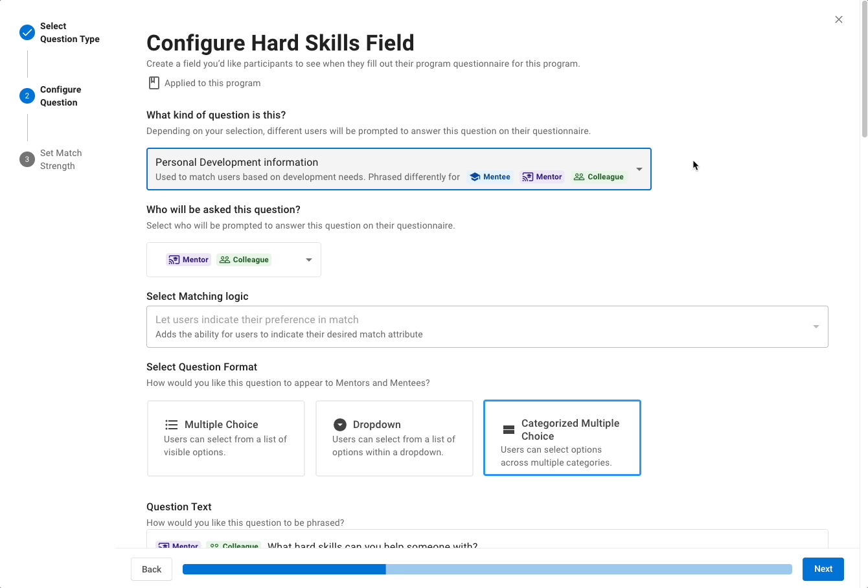This screenshot has height=588, width=868.
Task: Click the Multiple Choice list icon
Action: coord(172,425)
